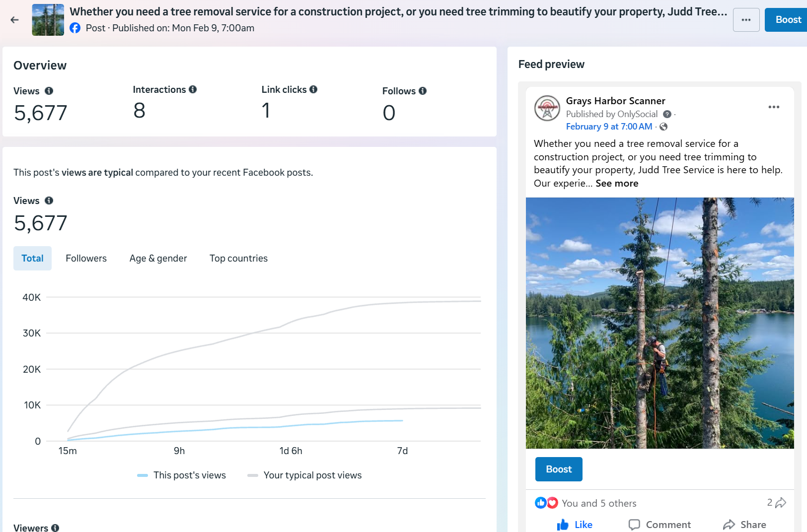Click the tree climber post image

click(660, 323)
